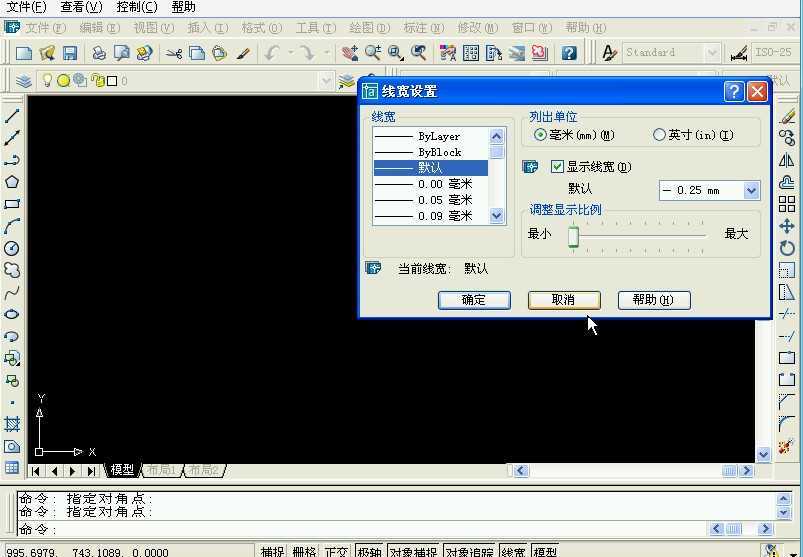Screen dimensions: 803x557
Task: Select inches (英寸) unit radio button
Action: coord(659,135)
